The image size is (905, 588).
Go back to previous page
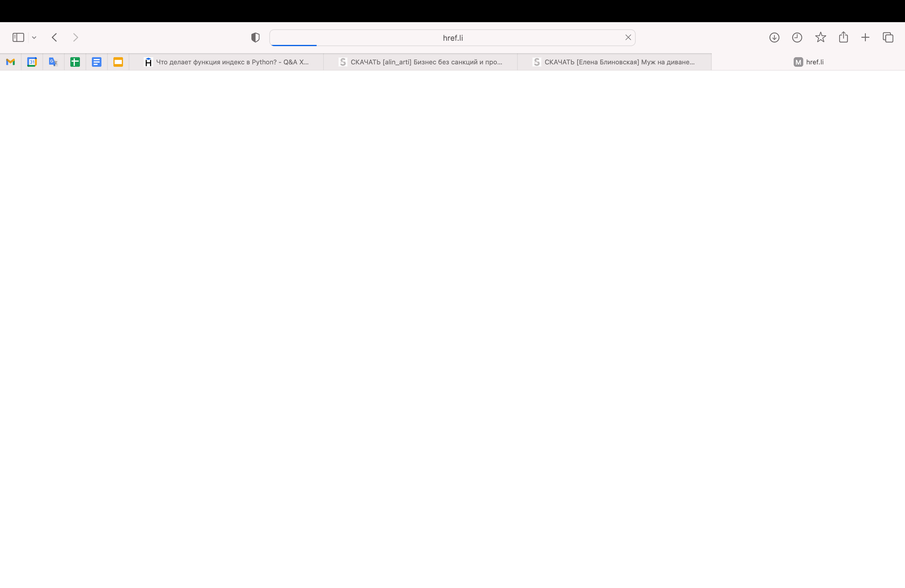point(54,37)
